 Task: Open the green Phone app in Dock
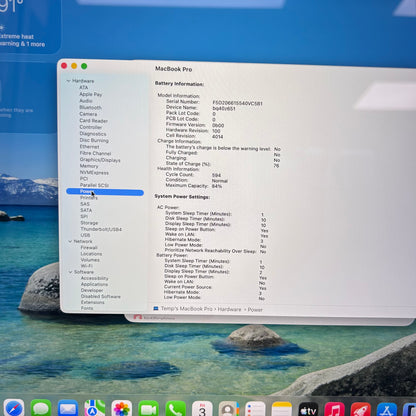pyautogui.click(x=175, y=408)
